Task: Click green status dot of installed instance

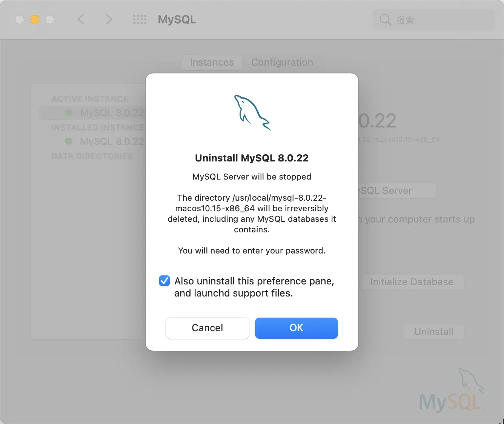Action: 69,141
